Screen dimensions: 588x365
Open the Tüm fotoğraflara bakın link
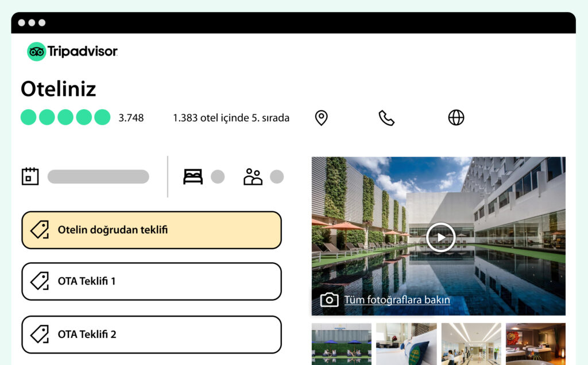click(397, 300)
